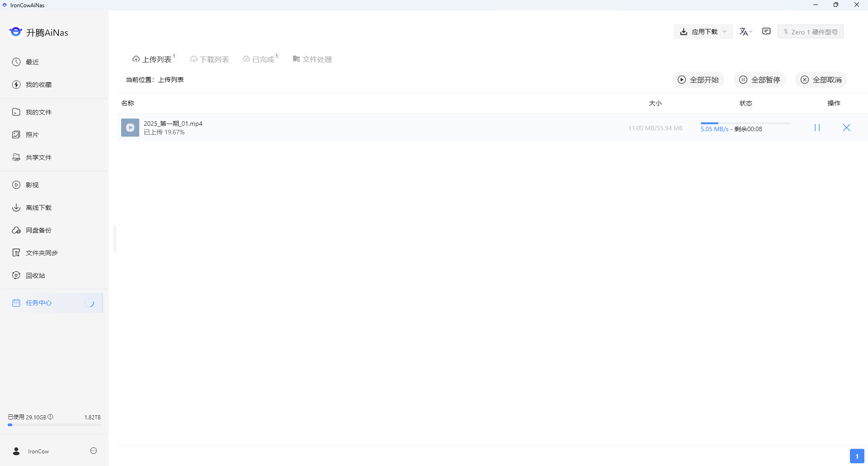This screenshot has height=466, width=868.
Task: Click Zero 1 硬件型号 button
Action: tap(810, 31)
